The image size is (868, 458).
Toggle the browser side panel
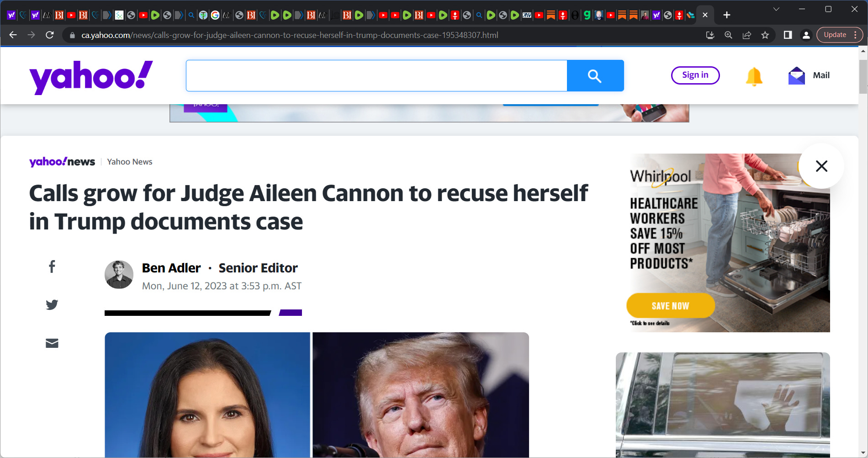[788, 35]
